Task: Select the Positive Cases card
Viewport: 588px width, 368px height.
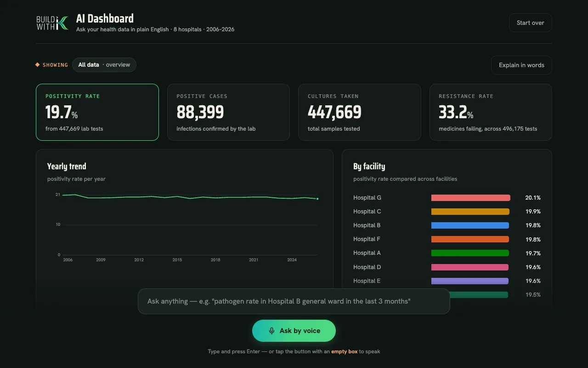Action: (228, 112)
